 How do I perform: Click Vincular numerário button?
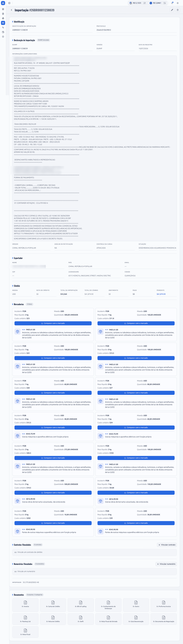(x=166, y=564)
